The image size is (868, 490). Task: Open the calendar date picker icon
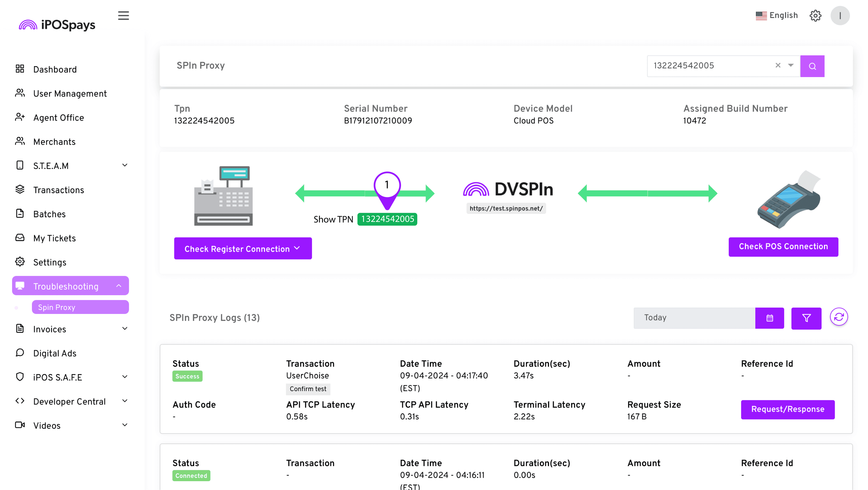[x=770, y=318]
